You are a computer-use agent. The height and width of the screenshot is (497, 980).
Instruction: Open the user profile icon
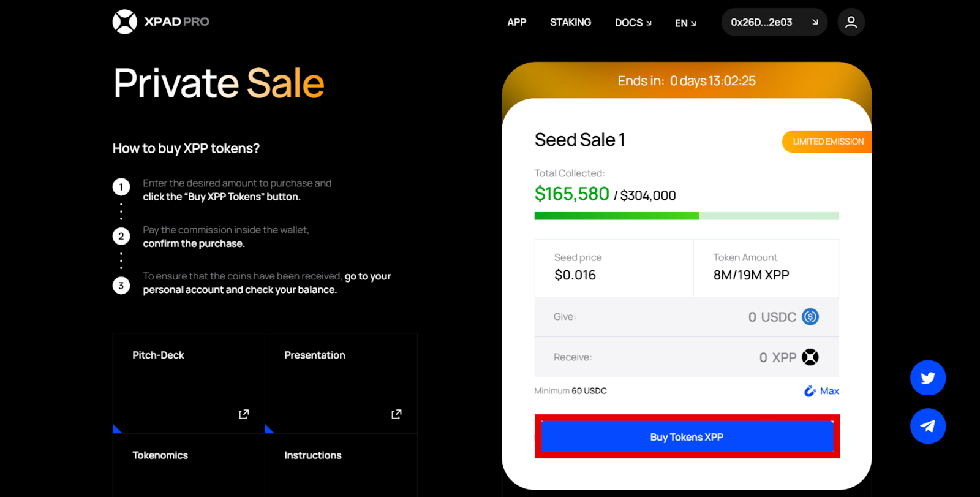pyautogui.click(x=851, y=22)
